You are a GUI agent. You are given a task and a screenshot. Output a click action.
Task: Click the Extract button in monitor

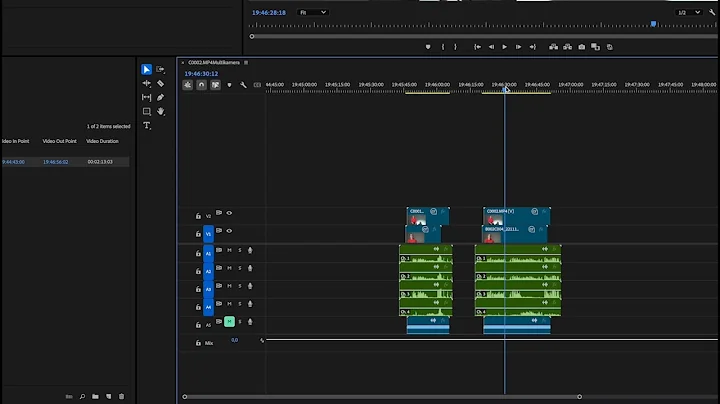[568, 47]
